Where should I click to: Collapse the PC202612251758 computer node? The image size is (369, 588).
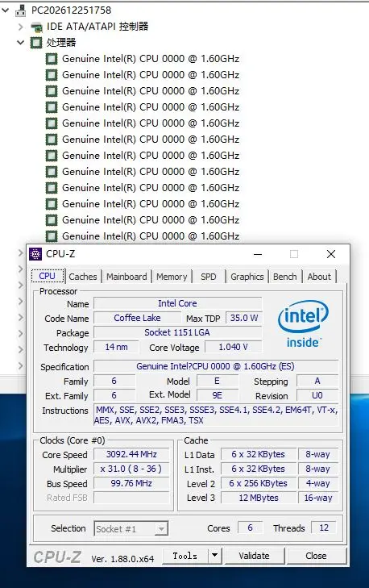coord(6,10)
